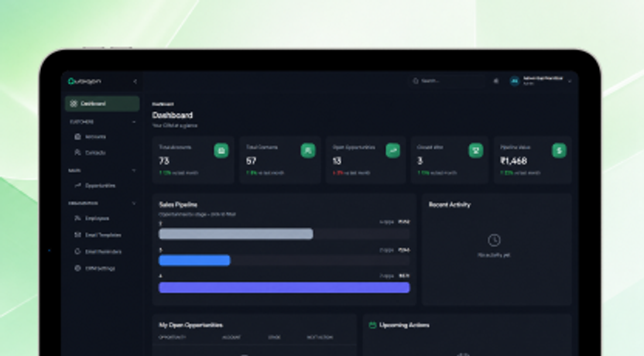Collapse the Sales sidebar section

[134, 170]
